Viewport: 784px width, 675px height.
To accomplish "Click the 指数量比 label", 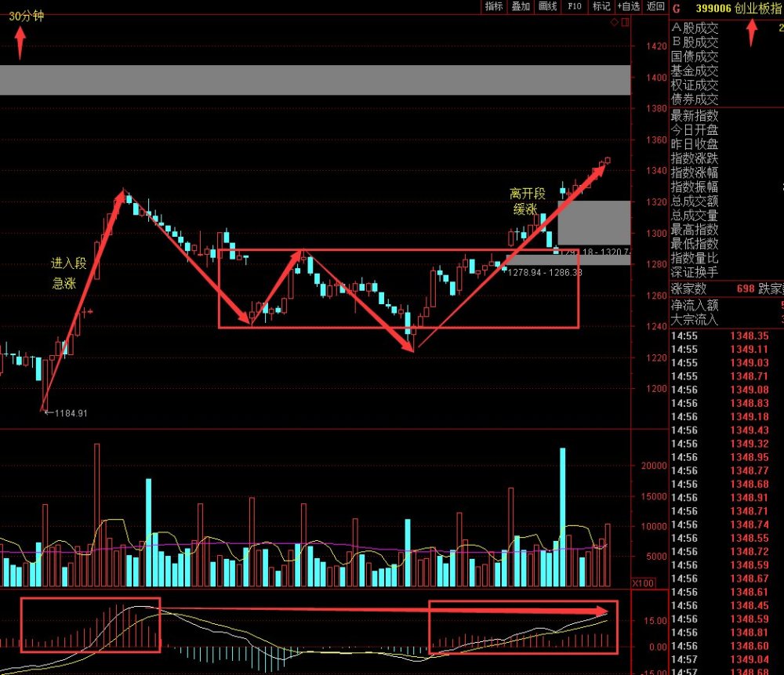I will pos(695,258).
